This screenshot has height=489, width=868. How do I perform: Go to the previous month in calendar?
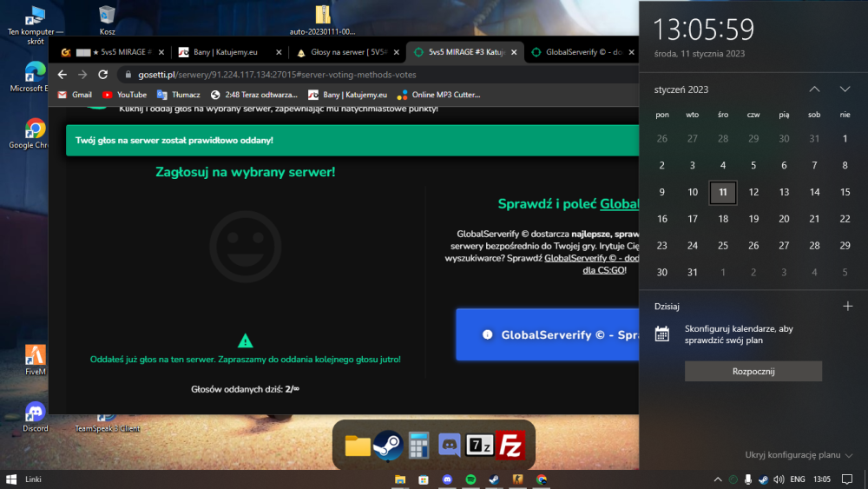pos(814,89)
